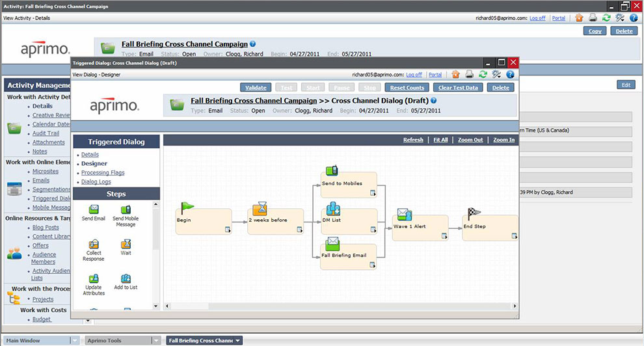Image resolution: width=644 pixels, height=346 pixels.
Task: Click Fall Briefing Cross Channel Campaign breadcrumb link
Action: (x=254, y=101)
